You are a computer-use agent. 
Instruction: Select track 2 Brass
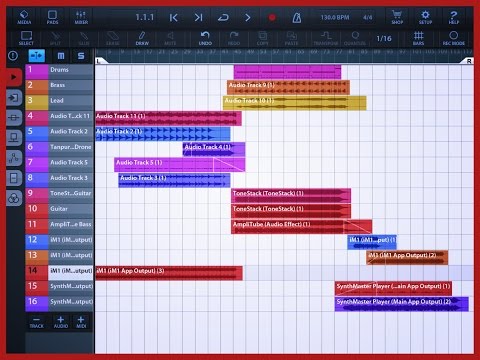tap(59, 87)
